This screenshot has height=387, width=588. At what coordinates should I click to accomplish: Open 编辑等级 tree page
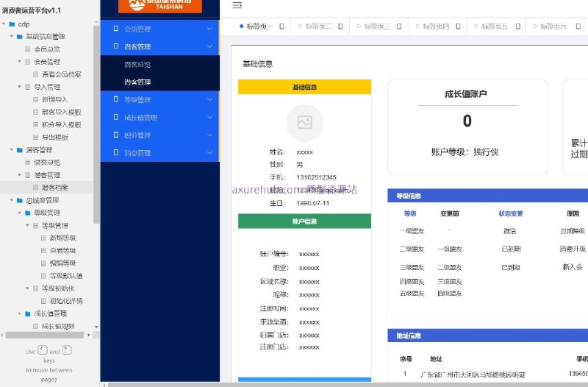click(x=63, y=263)
